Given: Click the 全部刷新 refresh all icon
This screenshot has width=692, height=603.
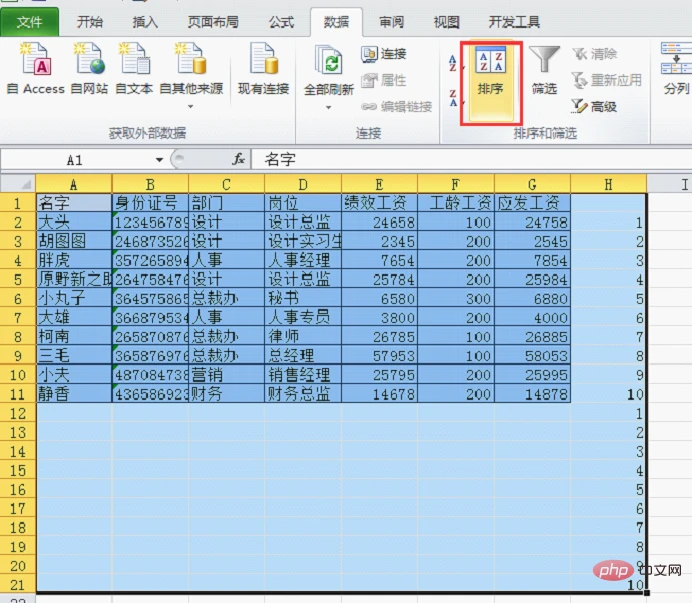Looking at the screenshot, I should [x=329, y=68].
